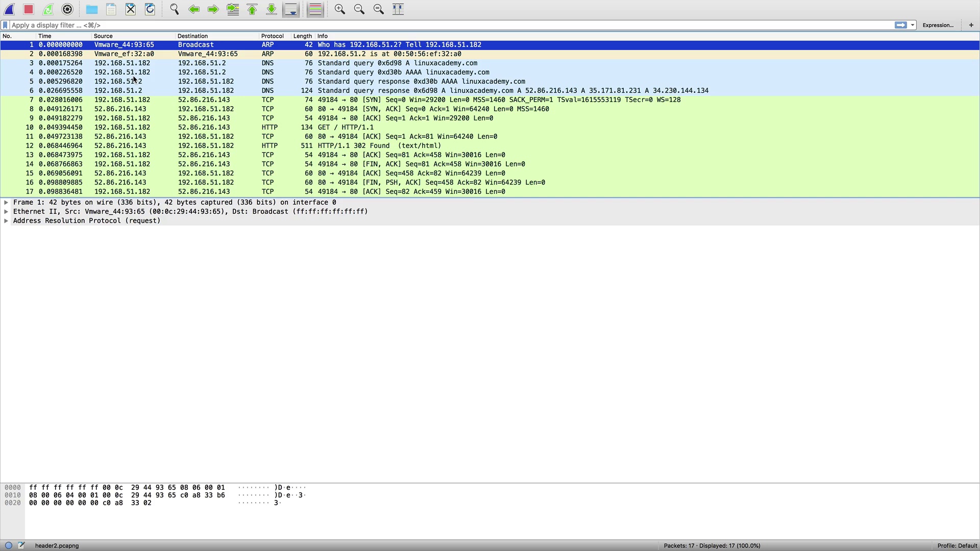Select packet 5 DNS response 0xd30b AAAA
Screen dimensions: 980x551
pyautogui.click(x=490, y=82)
